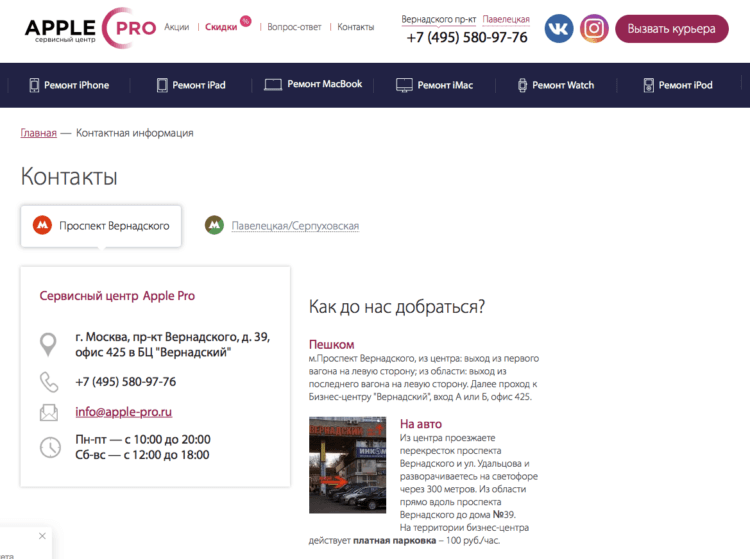Click the MacBook laptop icon
Image resolution: width=750 pixels, height=559 pixels.
273,85
